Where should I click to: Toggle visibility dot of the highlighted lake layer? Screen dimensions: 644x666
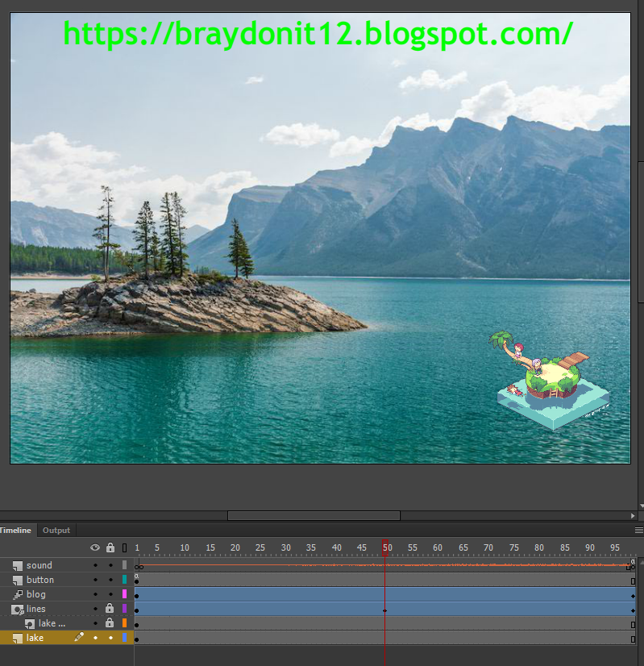tap(95, 638)
